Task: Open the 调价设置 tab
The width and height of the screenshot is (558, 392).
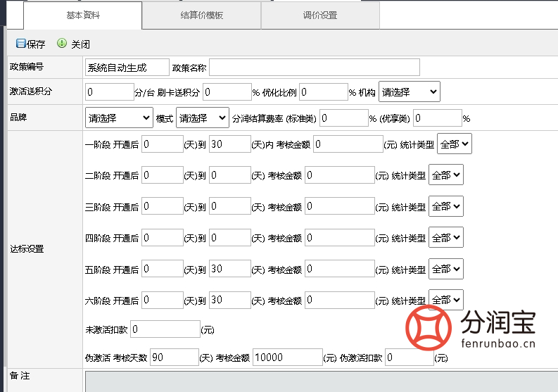Action: click(x=320, y=15)
